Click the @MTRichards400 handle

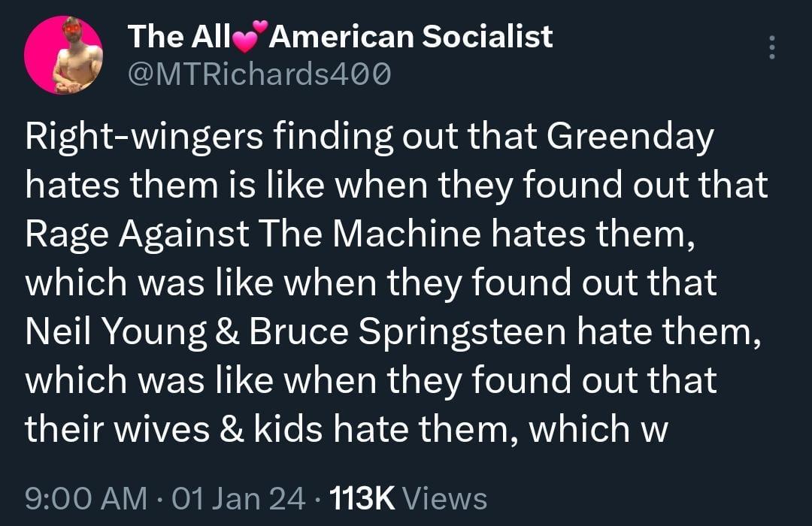click(x=259, y=74)
